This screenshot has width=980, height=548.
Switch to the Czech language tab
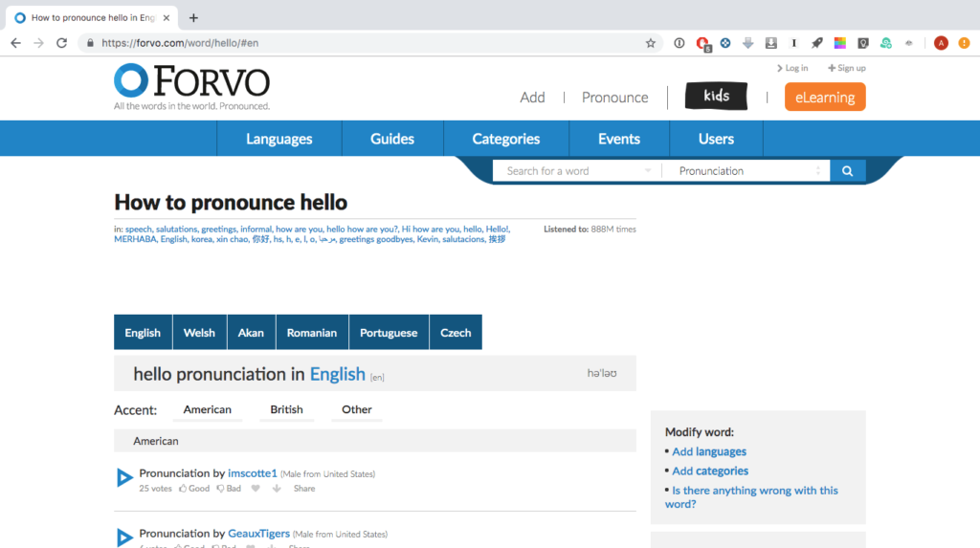(x=456, y=333)
